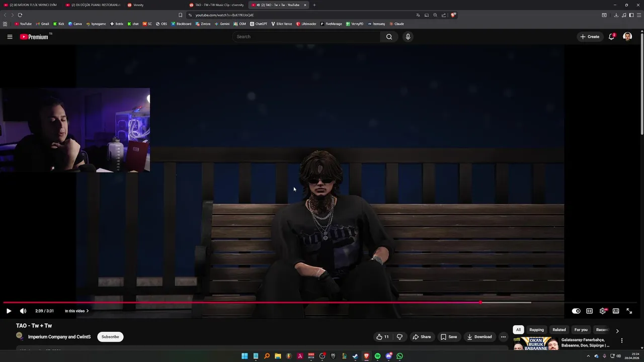Open the Gmail bookmark
Image resolution: width=644 pixels, height=362 pixels.
(x=42, y=24)
